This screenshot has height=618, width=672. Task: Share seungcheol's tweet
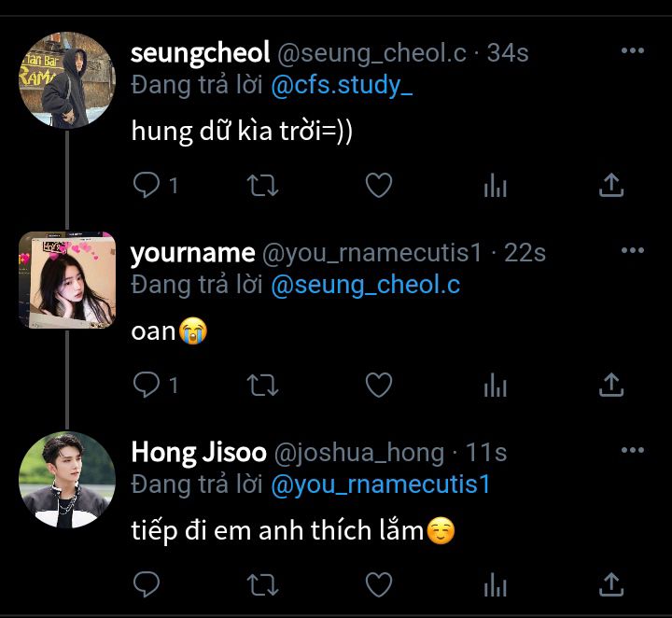click(x=610, y=186)
